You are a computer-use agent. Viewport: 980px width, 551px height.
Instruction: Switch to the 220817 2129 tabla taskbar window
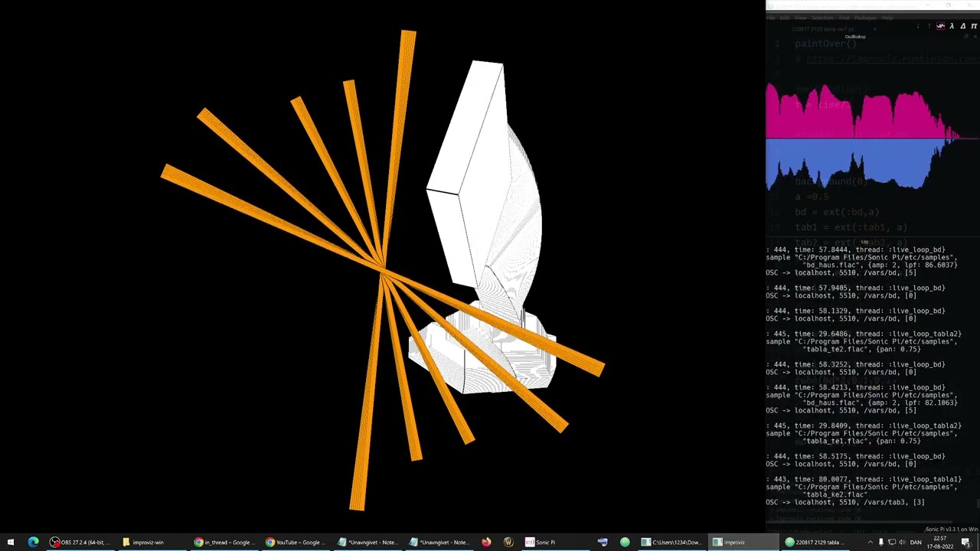[x=817, y=543]
